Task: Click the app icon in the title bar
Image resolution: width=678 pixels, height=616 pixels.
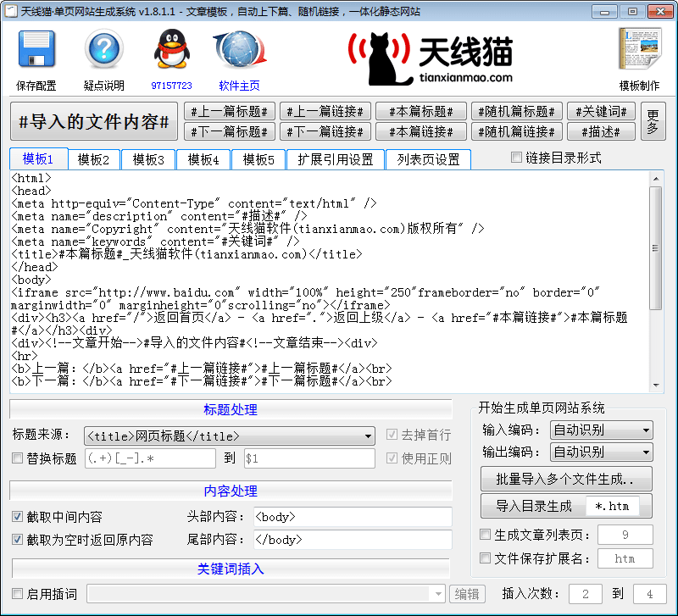Action: pyautogui.click(x=11, y=11)
